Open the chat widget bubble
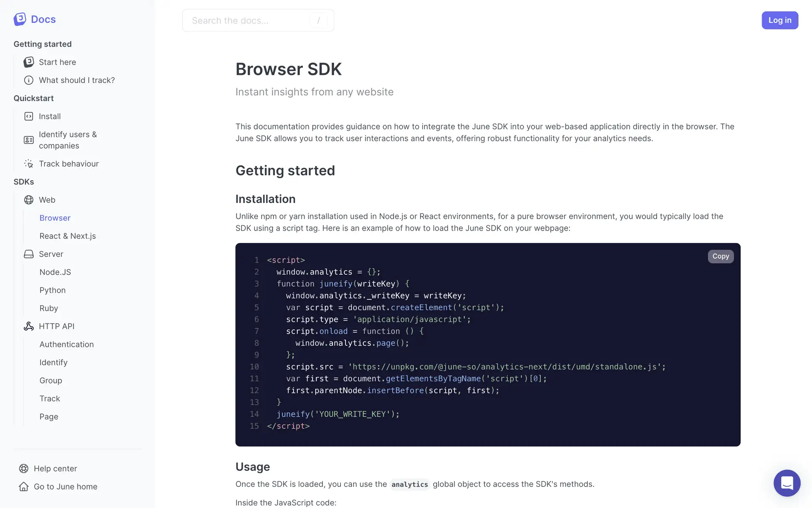This screenshot has width=812, height=508. (787, 483)
